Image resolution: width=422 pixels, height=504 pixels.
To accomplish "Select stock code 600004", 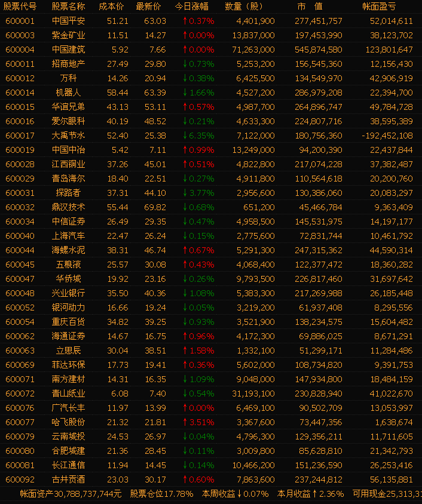I will click(x=20, y=50).
